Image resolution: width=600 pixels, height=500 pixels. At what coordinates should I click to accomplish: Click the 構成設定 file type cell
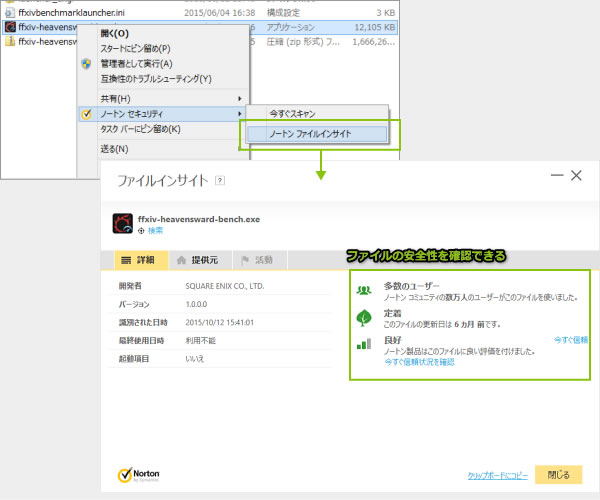point(284,13)
